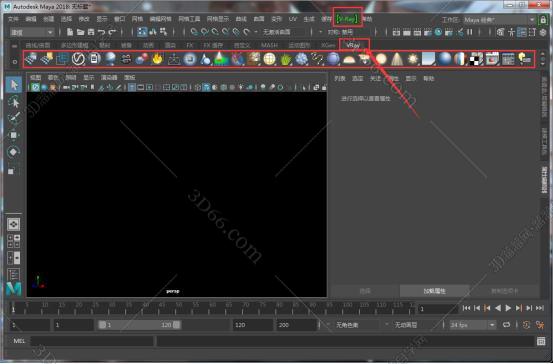Toggle select by object type mode
The image size is (553, 364).
[153, 32]
